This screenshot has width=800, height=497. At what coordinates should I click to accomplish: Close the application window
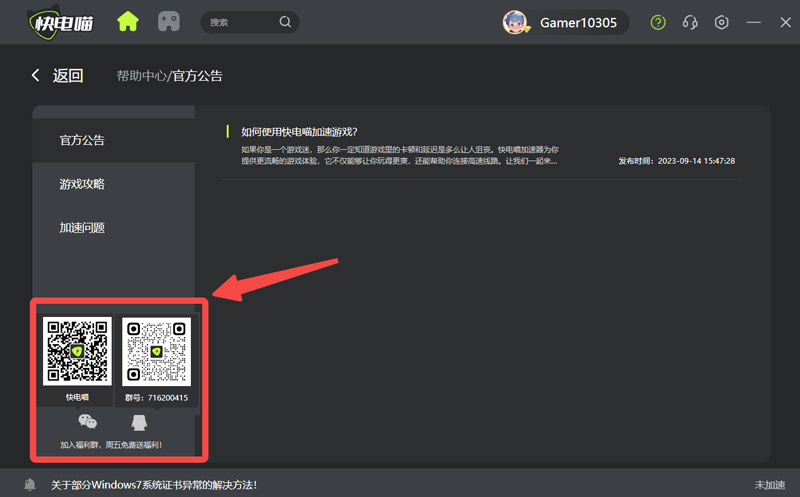786,22
